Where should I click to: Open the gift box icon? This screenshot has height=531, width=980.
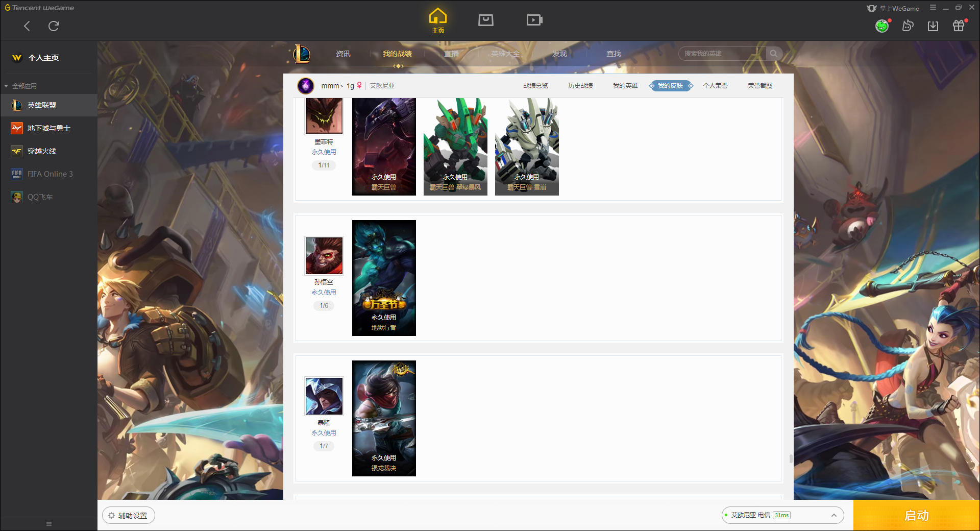coord(959,26)
